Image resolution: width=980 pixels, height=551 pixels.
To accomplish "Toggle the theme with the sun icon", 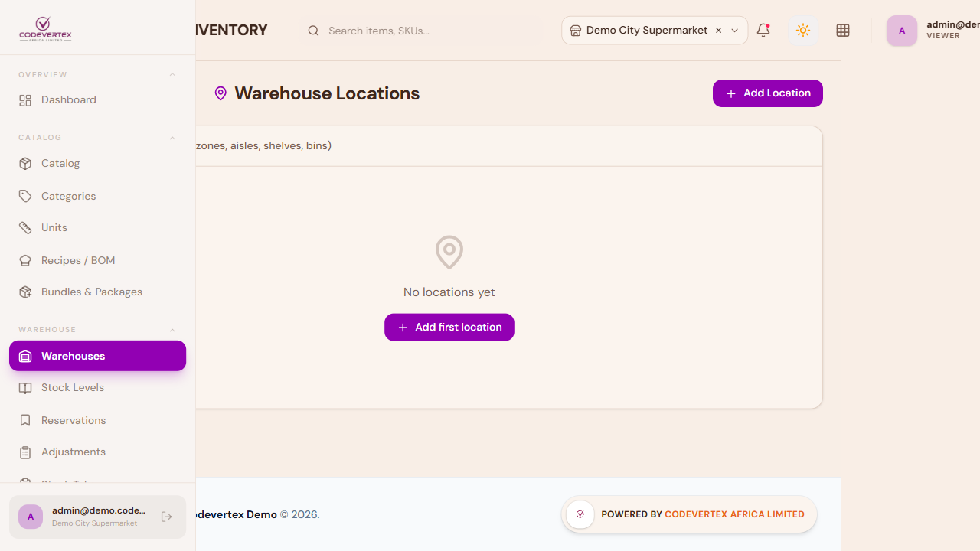I will point(803,31).
